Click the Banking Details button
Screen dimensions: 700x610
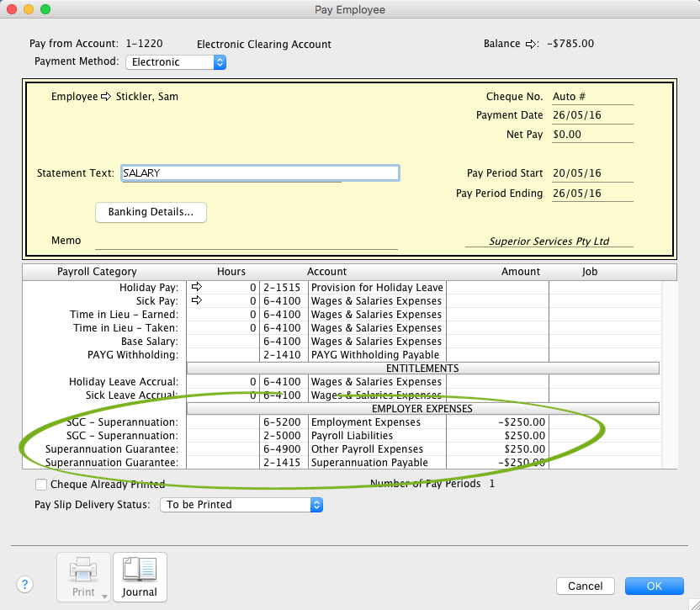coord(151,212)
